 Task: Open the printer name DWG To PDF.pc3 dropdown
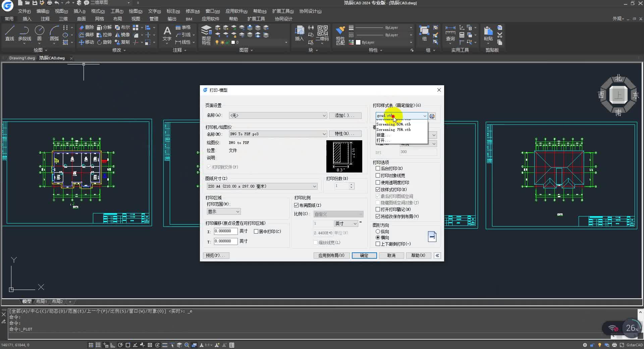pyautogui.click(x=278, y=134)
